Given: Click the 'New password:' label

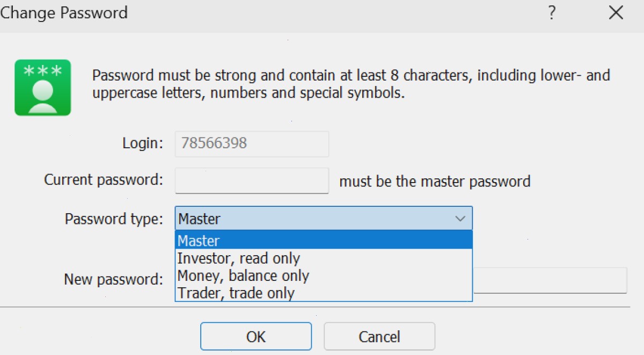Looking at the screenshot, I should (113, 279).
